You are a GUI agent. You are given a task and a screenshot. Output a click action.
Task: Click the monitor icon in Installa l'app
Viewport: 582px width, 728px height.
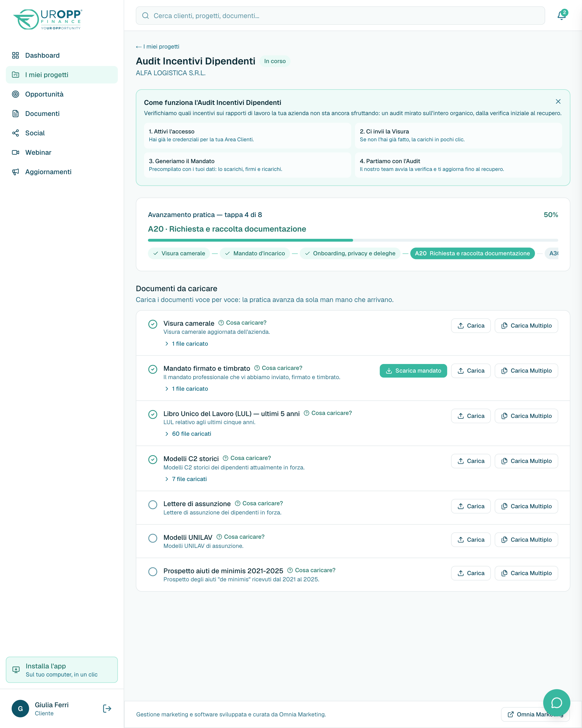click(x=16, y=669)
